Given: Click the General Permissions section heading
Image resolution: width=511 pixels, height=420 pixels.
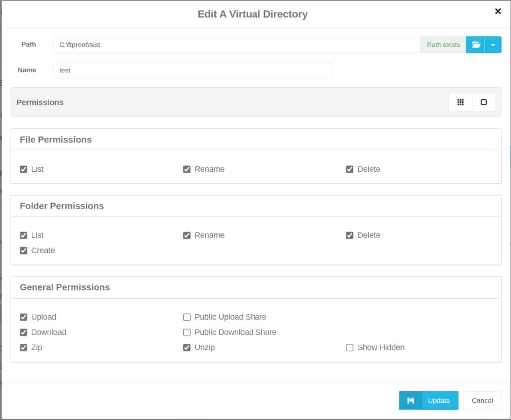Looking at the screenshot, I should pos(65,287).
